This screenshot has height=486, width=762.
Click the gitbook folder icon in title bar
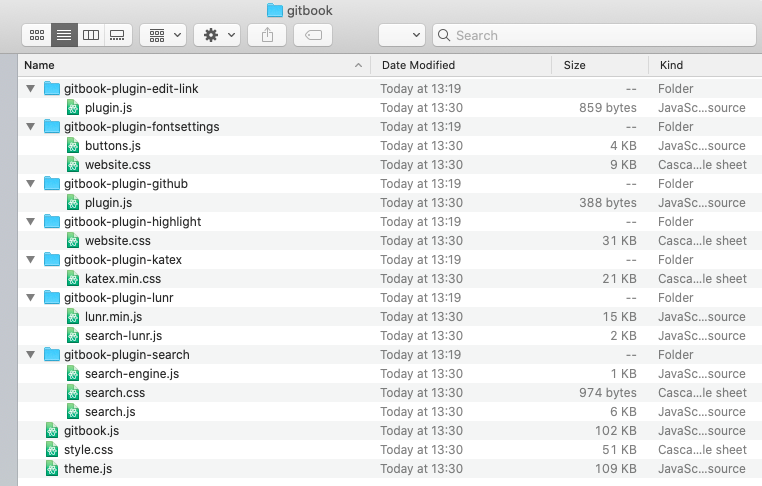coord(275,10)
